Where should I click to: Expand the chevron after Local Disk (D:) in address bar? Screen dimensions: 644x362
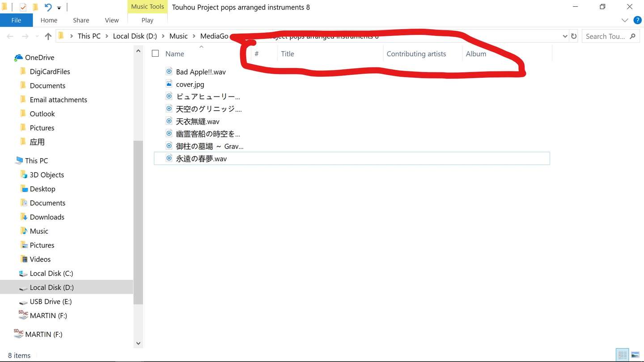163,36
